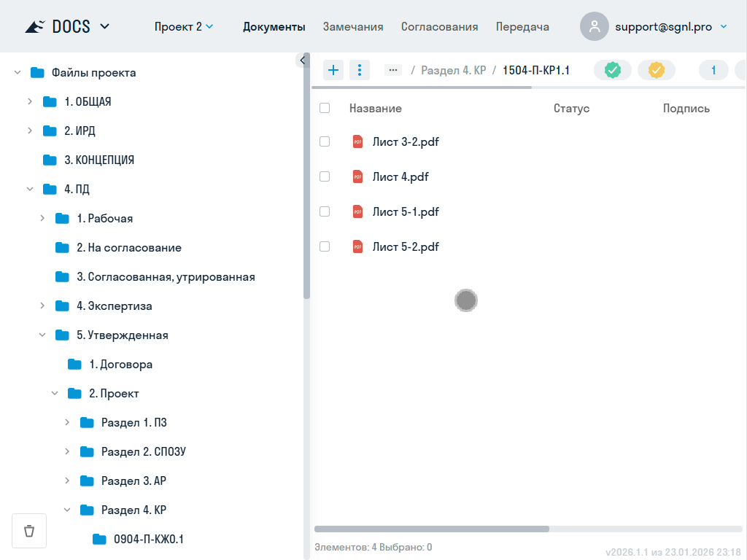The height and width of the screenshot is (560, 747).
Task: Click the horizontal scrollbar at the bottom
Action: (x=432, y=529)
